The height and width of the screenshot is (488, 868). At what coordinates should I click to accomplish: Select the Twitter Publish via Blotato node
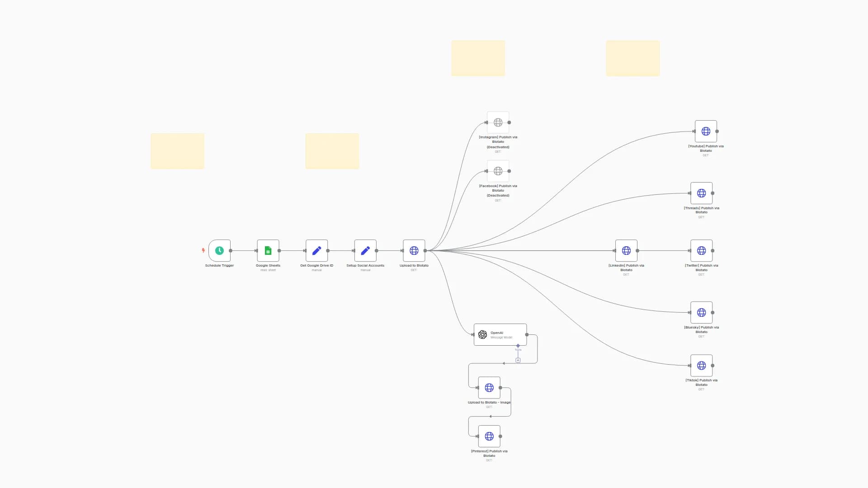click(702, 250)
